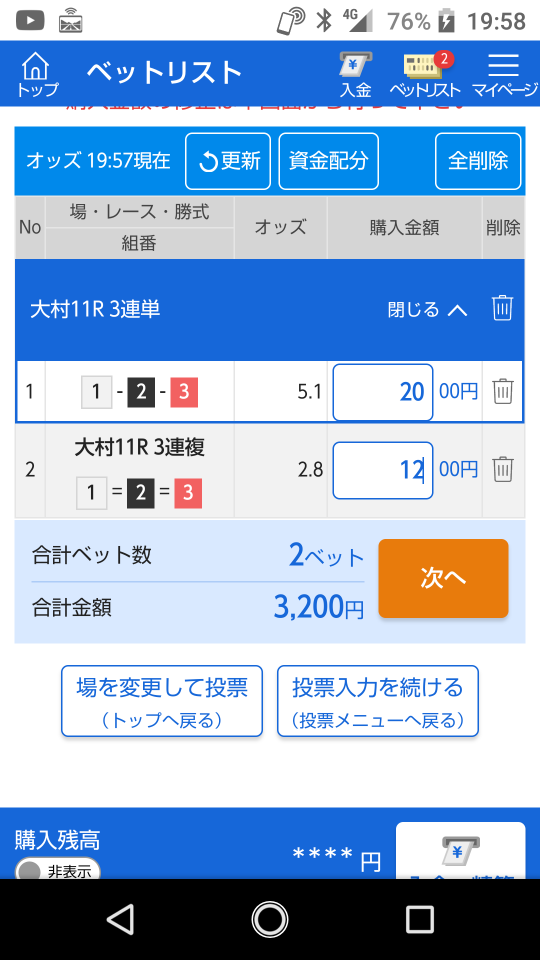Toggle the 非表示 balance visibility switch
This screenshot has width=540, height=960.
click(58, 869)
